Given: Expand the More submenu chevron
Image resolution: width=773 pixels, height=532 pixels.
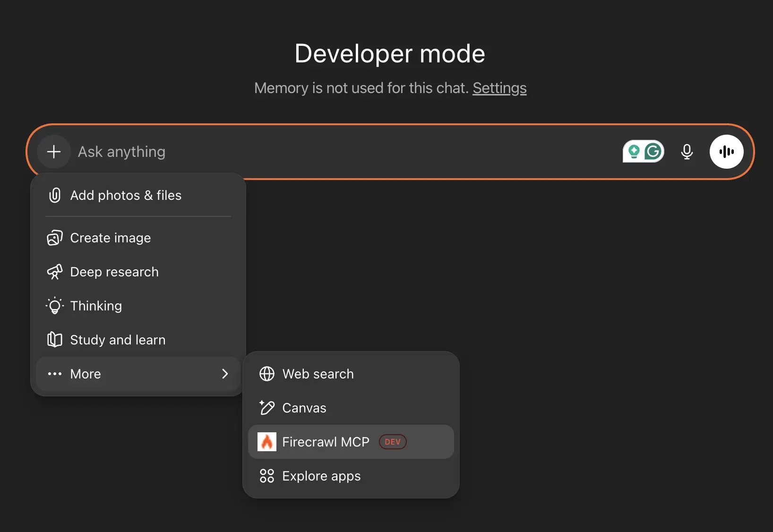Looking at the screenshot, I should click(x=225, y=374).
